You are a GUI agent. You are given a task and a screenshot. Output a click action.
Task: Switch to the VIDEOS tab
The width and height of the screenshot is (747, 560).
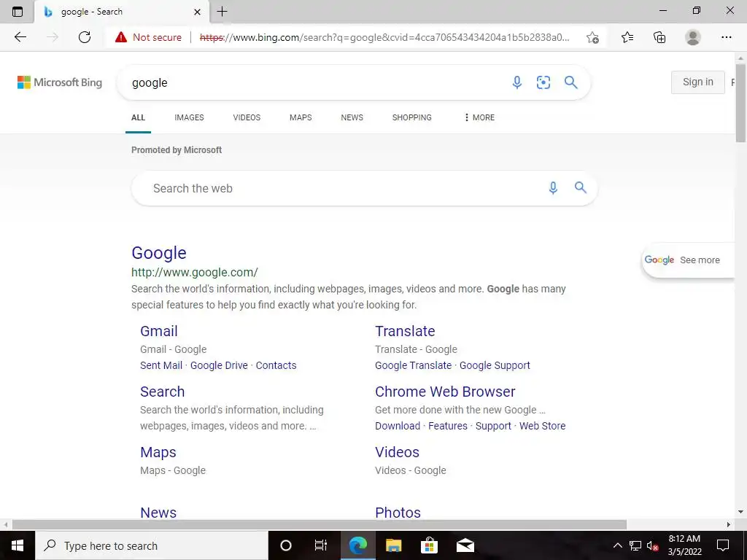[x=247, y=117]
